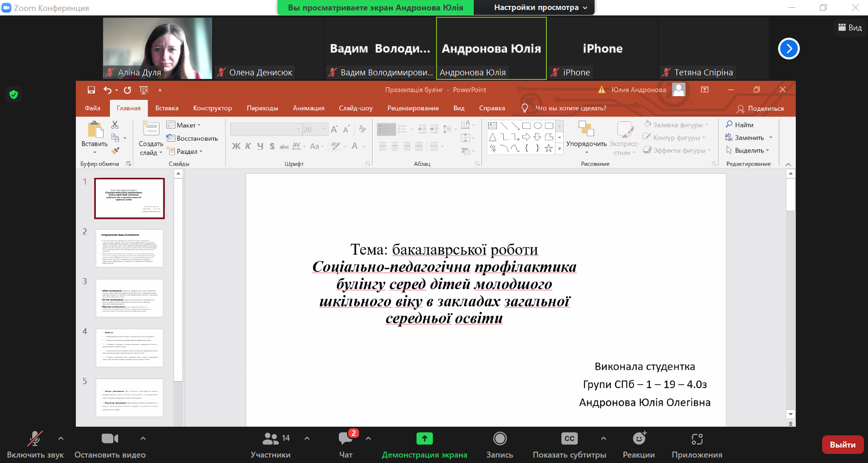This screenshot has width=868, height=463.
Task: Toggle subtitles with the CC button
Action: [569, 439]
